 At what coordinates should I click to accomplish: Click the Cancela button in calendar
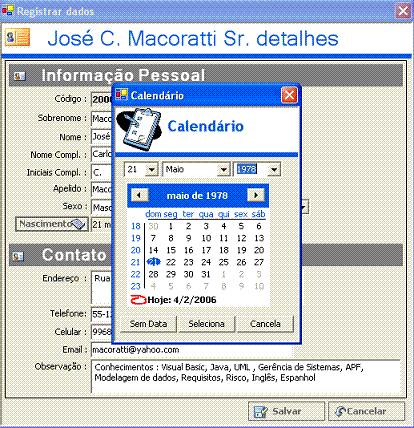(265, 324)
